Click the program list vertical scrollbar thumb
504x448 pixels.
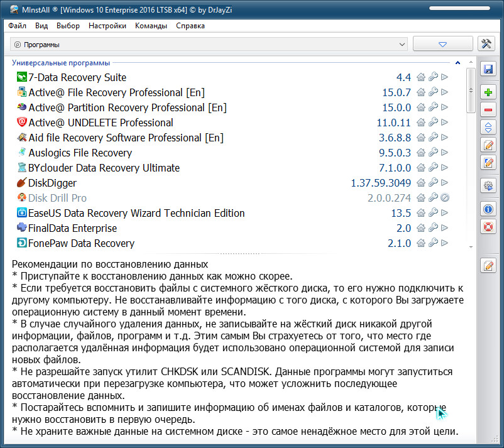471,91
